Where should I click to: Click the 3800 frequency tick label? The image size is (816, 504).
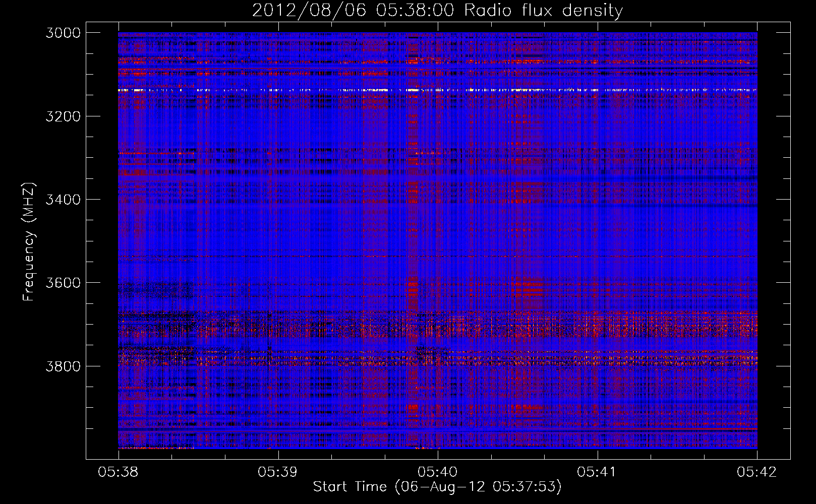pos(63,366)
